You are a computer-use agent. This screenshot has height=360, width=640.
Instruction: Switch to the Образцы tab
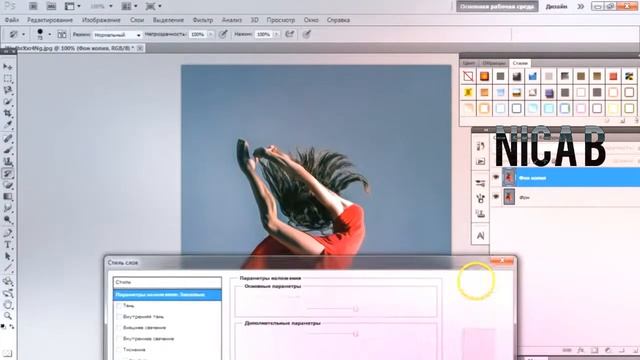point(494,63)
